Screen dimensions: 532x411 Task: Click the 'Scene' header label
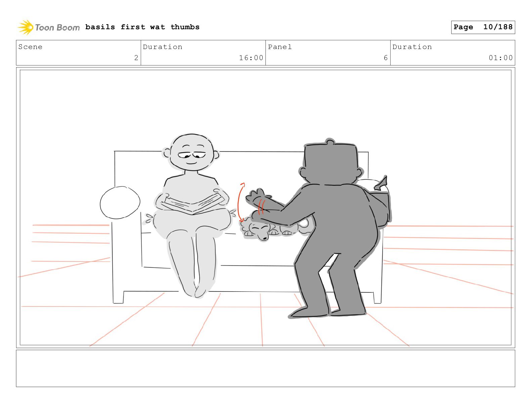point(31,47)
